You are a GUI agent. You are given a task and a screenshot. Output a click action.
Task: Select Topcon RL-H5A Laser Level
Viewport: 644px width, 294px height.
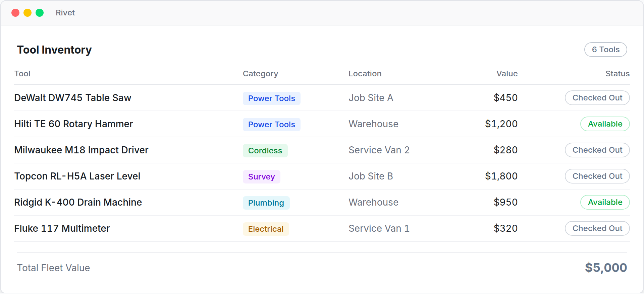click(x=77, y=176)
